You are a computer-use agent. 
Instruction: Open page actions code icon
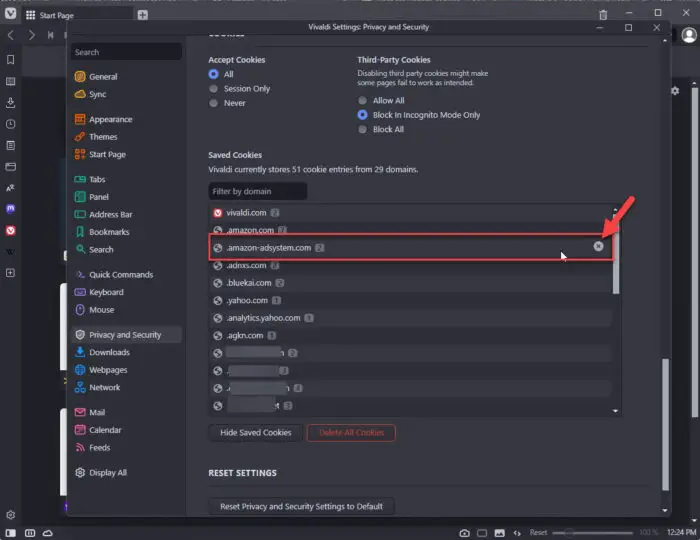click(x=517, y=533)
